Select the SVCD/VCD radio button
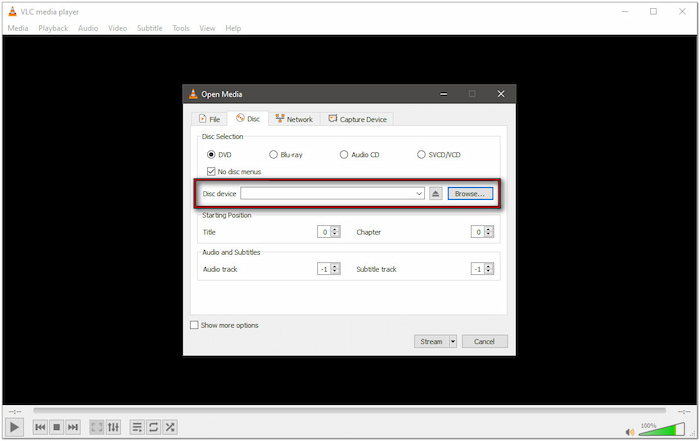 421,154
